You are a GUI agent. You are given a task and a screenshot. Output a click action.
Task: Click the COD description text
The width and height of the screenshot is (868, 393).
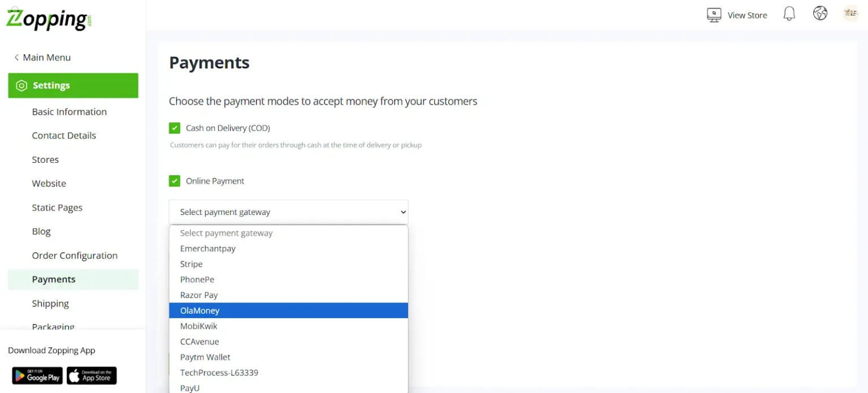click(296, 145)
